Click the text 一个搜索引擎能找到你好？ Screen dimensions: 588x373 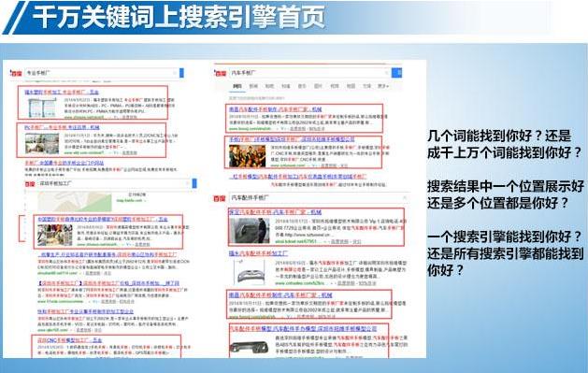click(504, 237)
